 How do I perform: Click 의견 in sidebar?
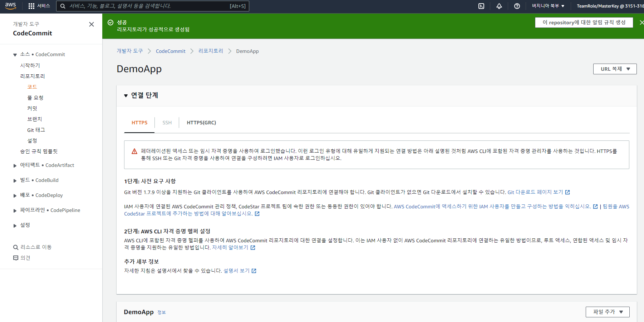click(25, 258)
